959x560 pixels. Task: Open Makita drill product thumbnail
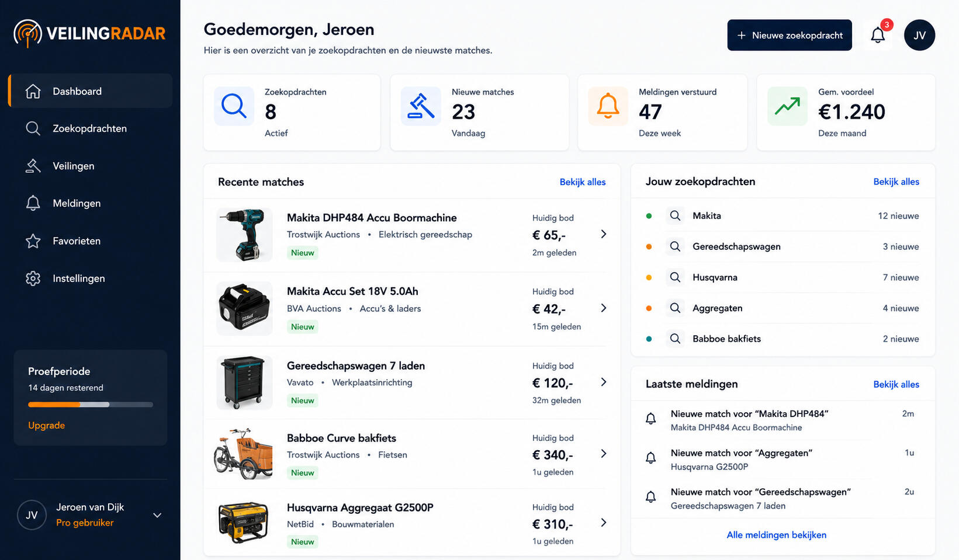244,235
